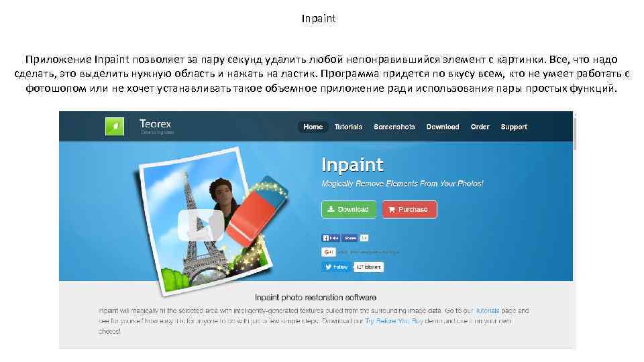Open the Order page
This screenshot has width=644, height=362.
point(480,127)
